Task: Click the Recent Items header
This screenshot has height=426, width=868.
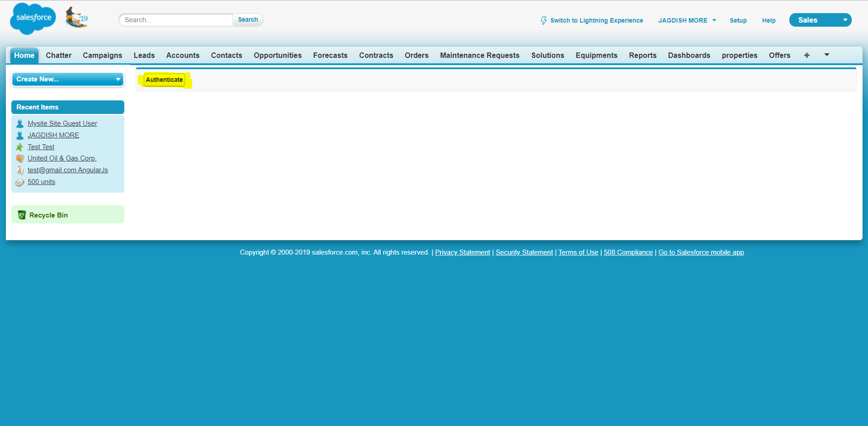Action: click(68, 107)
